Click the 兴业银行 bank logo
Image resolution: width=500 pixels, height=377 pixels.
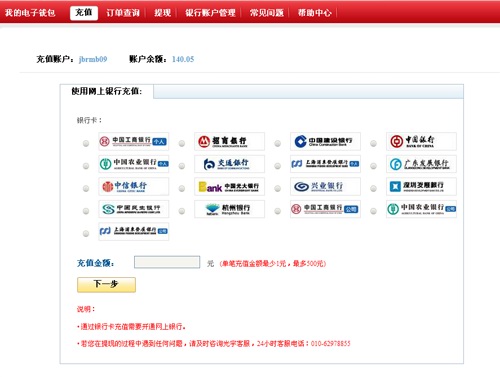[x=325, y=186]
